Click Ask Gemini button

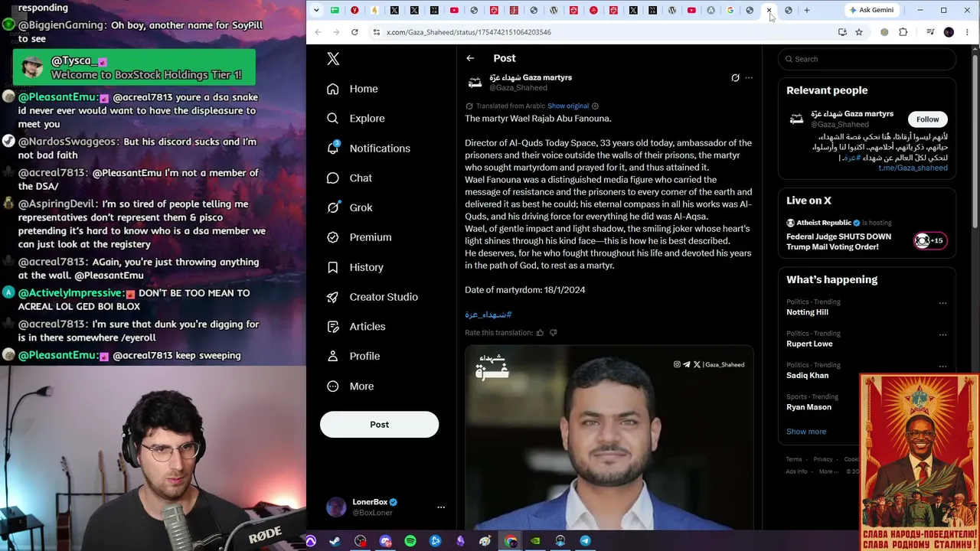coord(871,10)
